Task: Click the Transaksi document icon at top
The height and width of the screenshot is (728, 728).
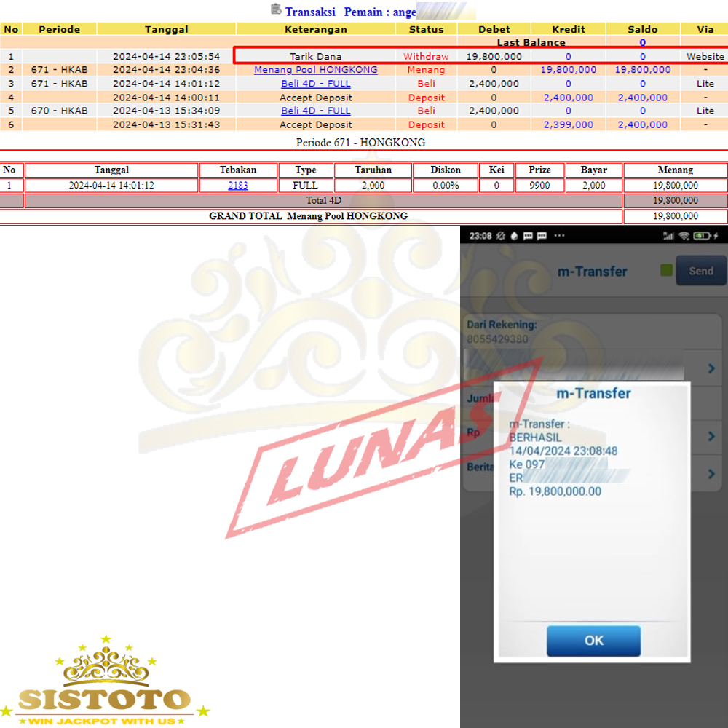Action: coord(276,10)
